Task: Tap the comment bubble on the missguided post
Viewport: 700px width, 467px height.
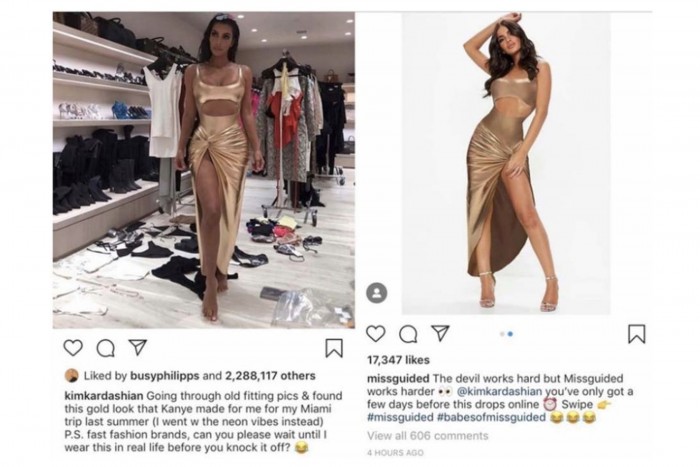Action: click(x=408, y=334)
